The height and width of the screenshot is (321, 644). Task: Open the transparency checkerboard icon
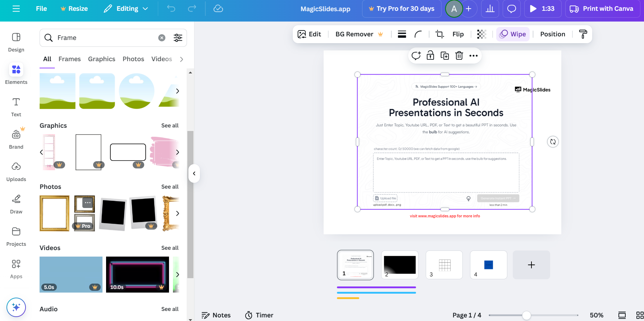click(481, 34)
